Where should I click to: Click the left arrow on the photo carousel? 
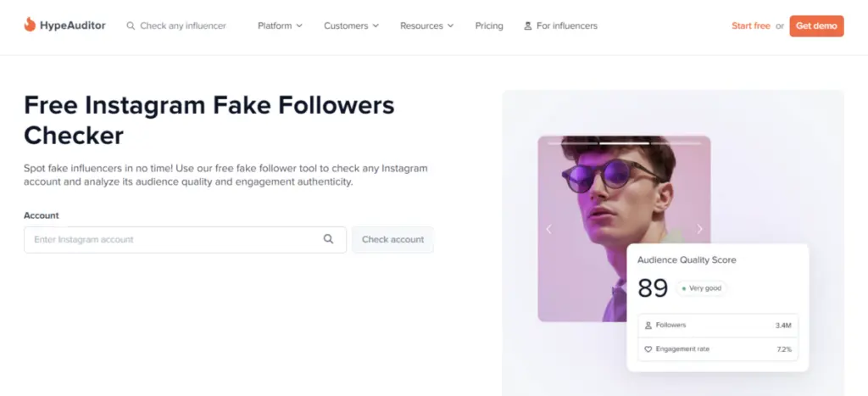coord(548,229)
